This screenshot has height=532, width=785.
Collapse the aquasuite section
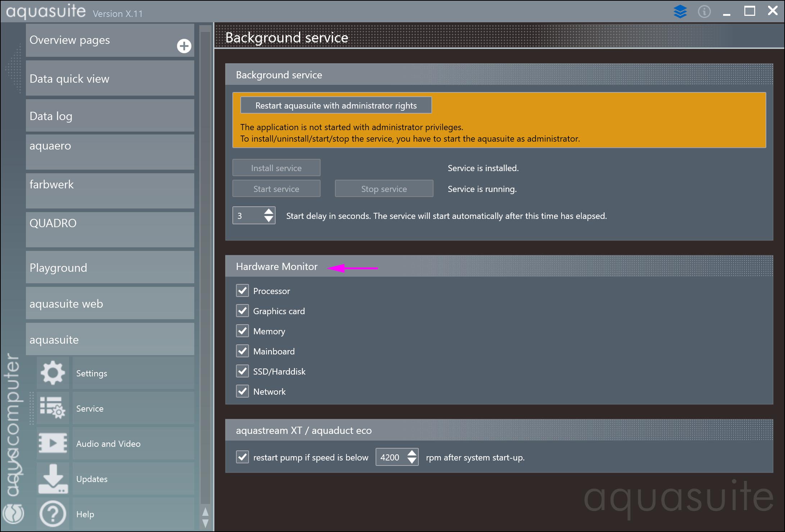pyautogui.click(x=110, y=339)
